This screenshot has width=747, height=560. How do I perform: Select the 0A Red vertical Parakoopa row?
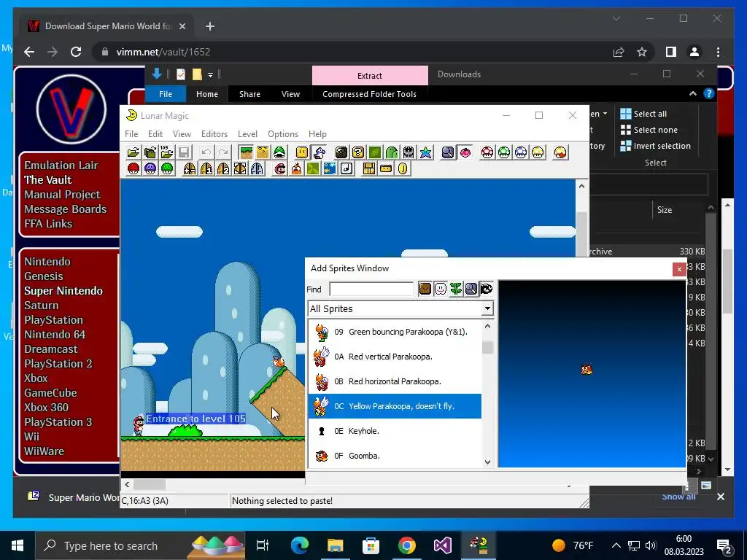(x=395, y=357)
